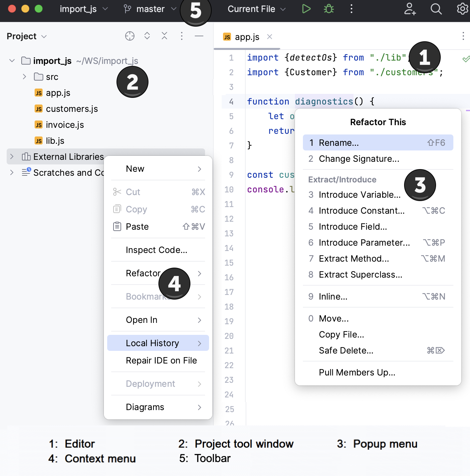This screenshot has height=476, width=470.
Task: Open the master branch popup
Action: [x=149, y=9]
